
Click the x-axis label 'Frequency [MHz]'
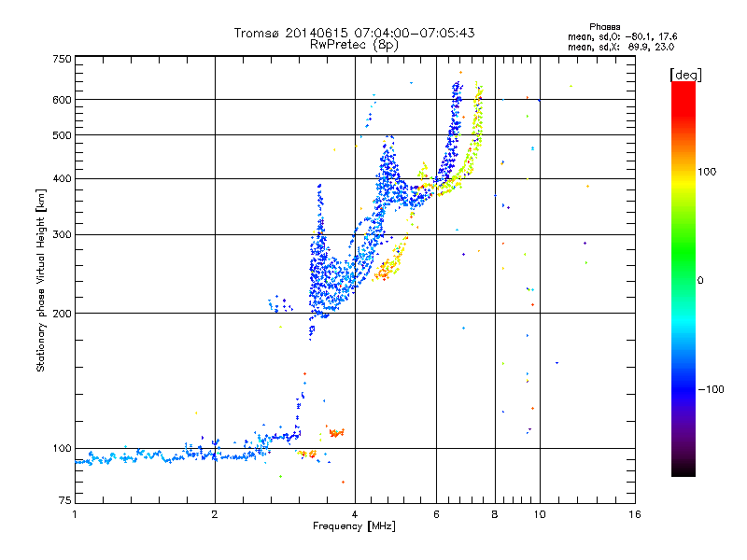pos(354,526)
